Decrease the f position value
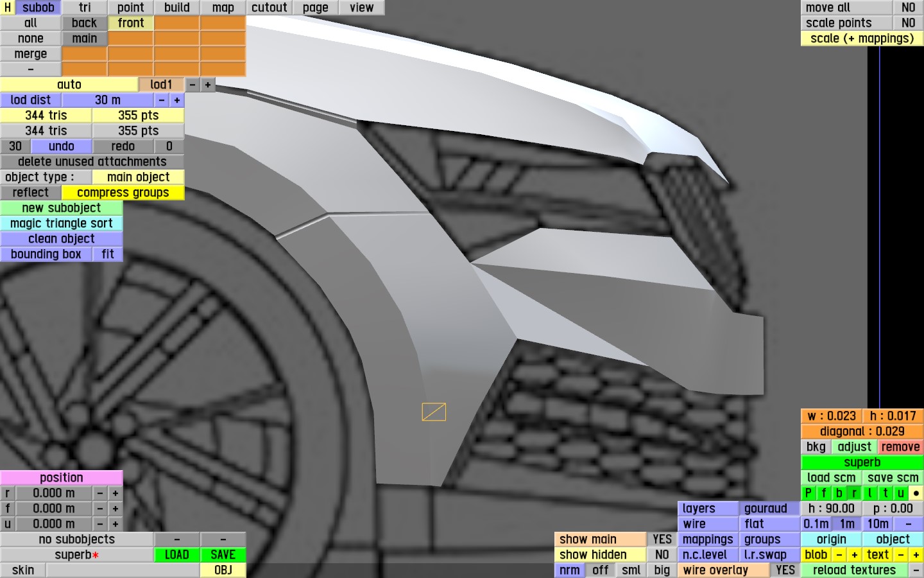Screen dimensions: 924x578 [100, 509]
